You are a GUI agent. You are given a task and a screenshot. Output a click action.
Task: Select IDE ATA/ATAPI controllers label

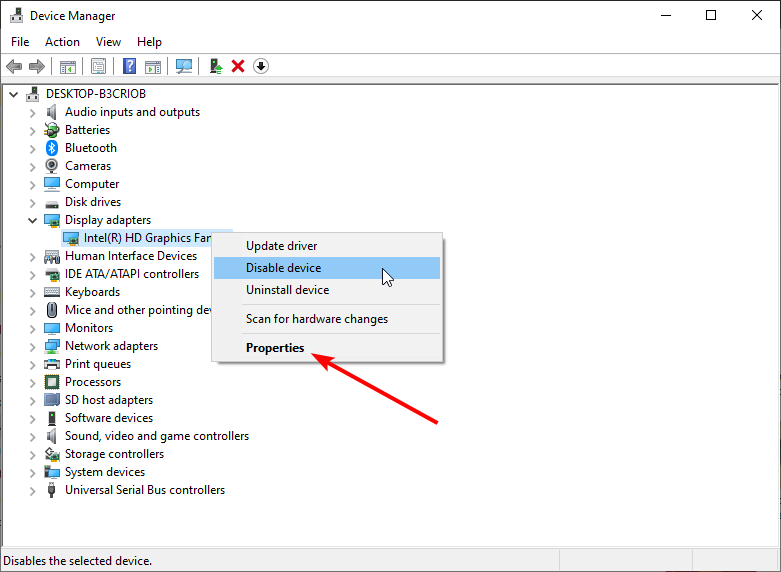pyautogui.click(x=131, y=274)
